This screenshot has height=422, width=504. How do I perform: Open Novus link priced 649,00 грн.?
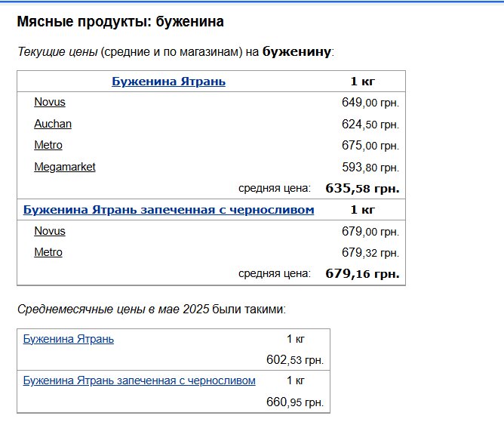50,102
